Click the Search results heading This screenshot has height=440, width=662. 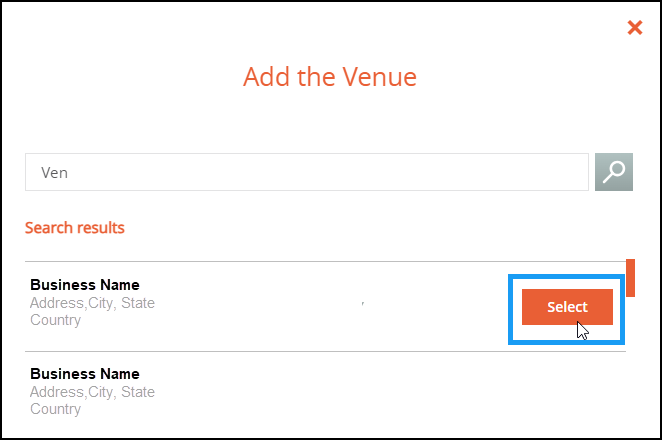coord(75,228)
